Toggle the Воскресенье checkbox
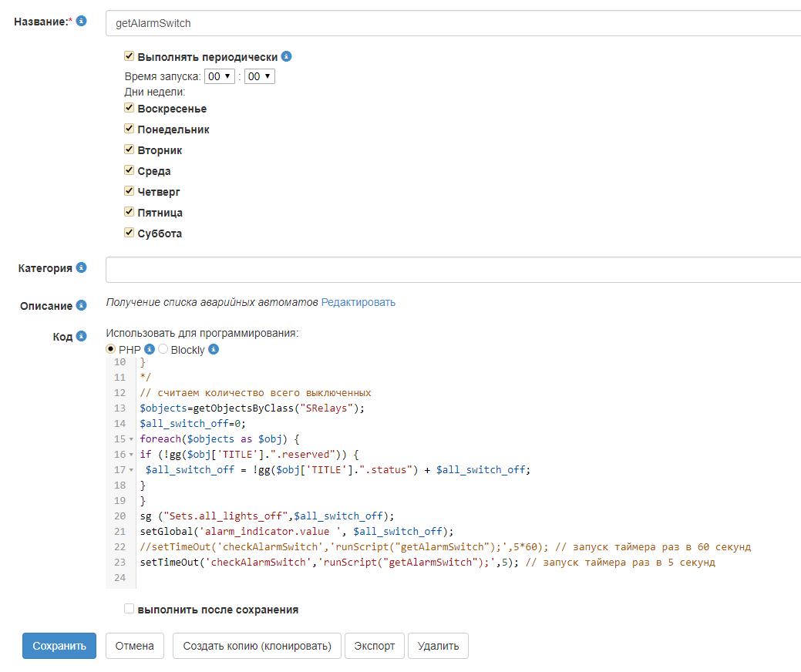This screenshot has width=801, height=672. 130,109
